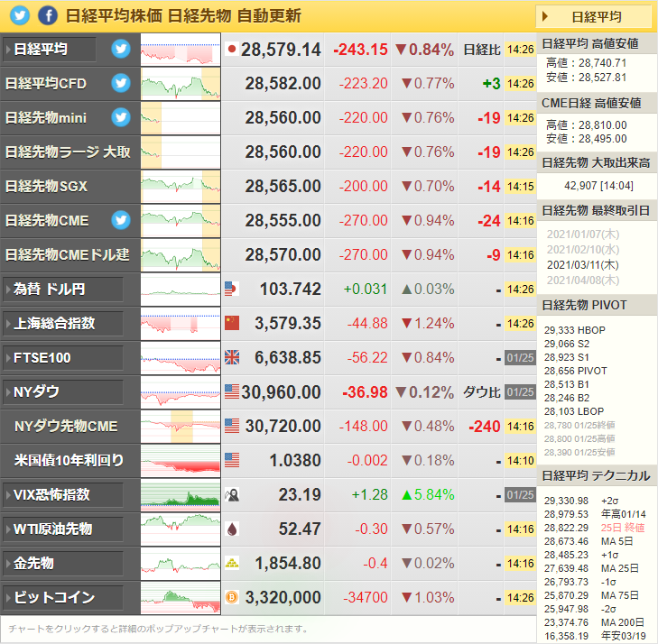Share 日経先物CME row via Twitter icon

pos(121,220)
